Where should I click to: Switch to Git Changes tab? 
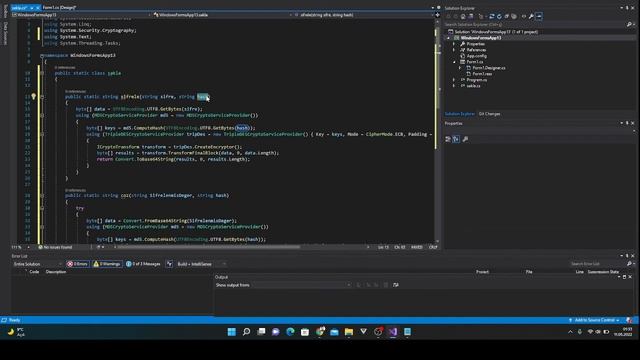coord(489,114)
